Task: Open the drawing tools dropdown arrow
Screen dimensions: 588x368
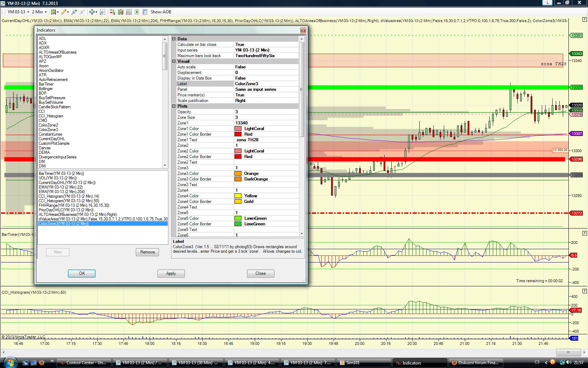Action: tap(68, 12)
